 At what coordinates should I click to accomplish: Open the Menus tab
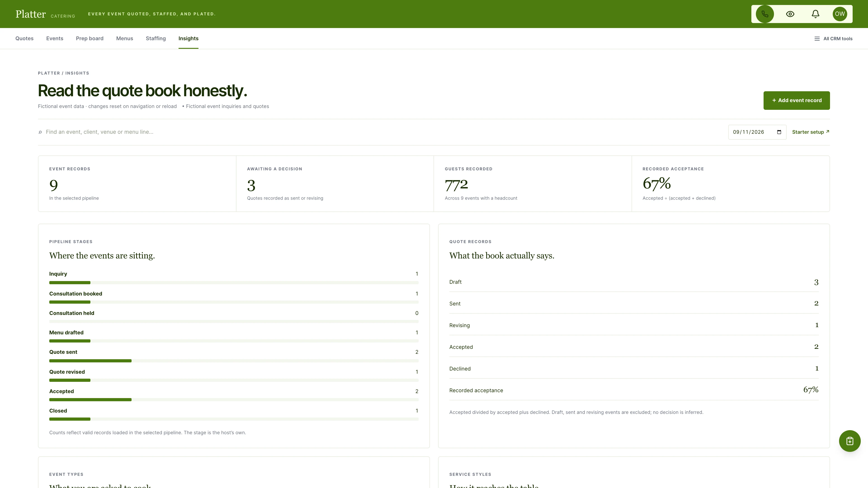pos(125,38)
